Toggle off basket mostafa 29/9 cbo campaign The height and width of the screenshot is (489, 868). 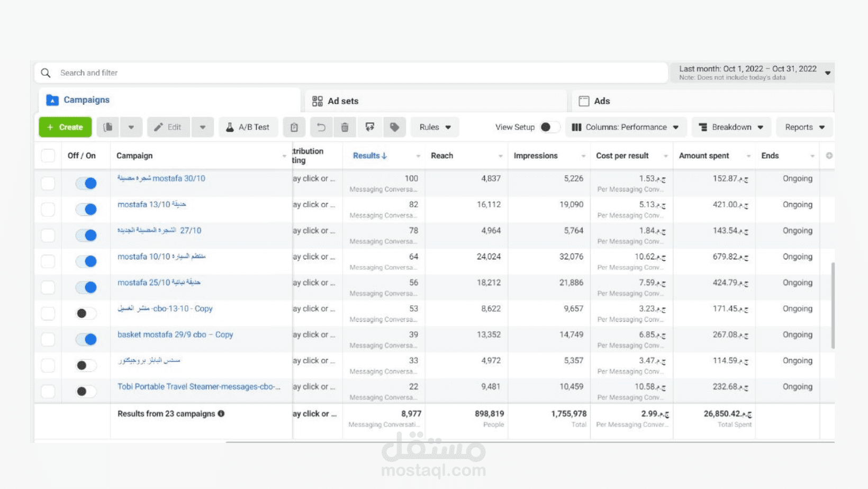[86, 339]
